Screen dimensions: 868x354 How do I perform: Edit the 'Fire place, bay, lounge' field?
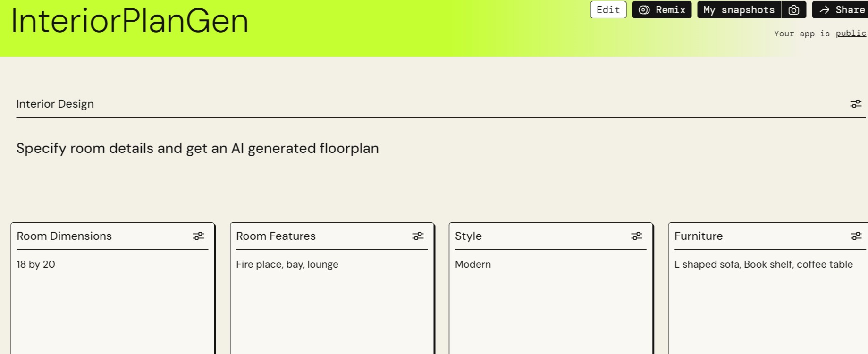point(287,264)
